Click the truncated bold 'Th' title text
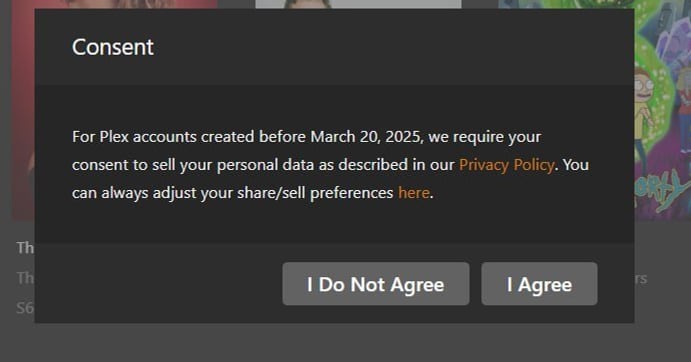The width and height of the screenshot is (691, 362). 25,248
